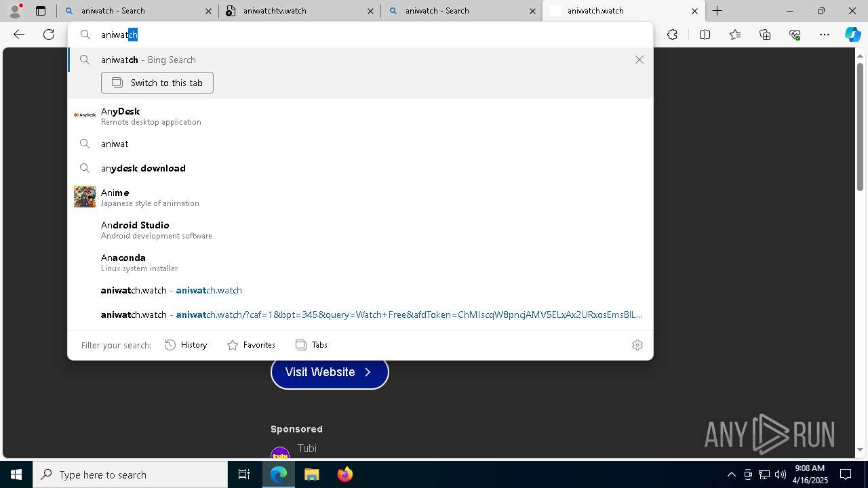Viewport: 868px width, 488px height.
Task: Open the Copilot sidebar icon
Action: pyautogui.click(x=852, y=35)
